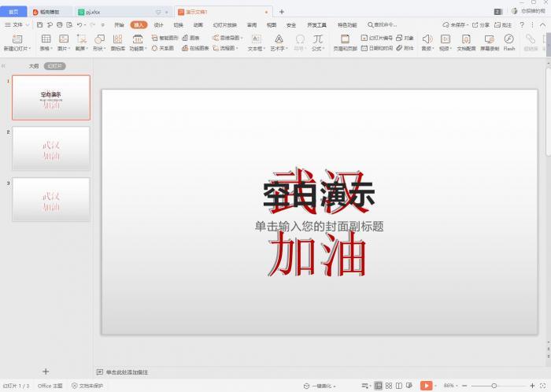Open a new document tab with +
The width and height of the screenshot is (551, 392).
(x=282, y=12)
